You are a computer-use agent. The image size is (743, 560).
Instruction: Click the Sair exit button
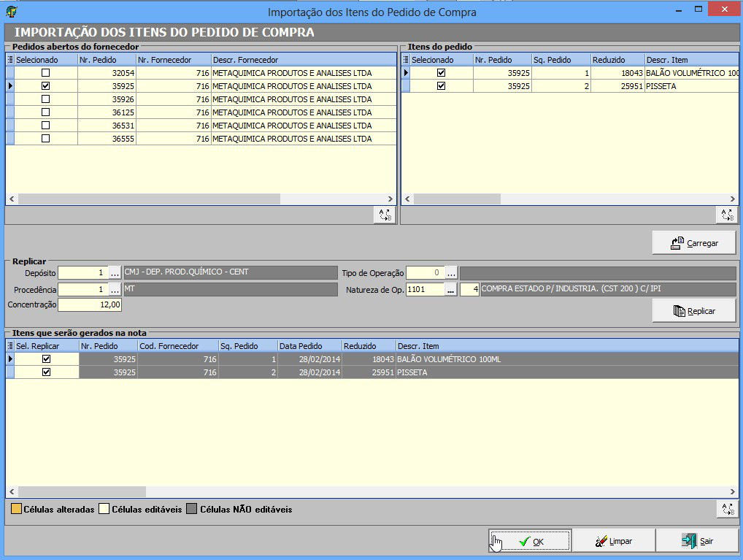[697, 541]
